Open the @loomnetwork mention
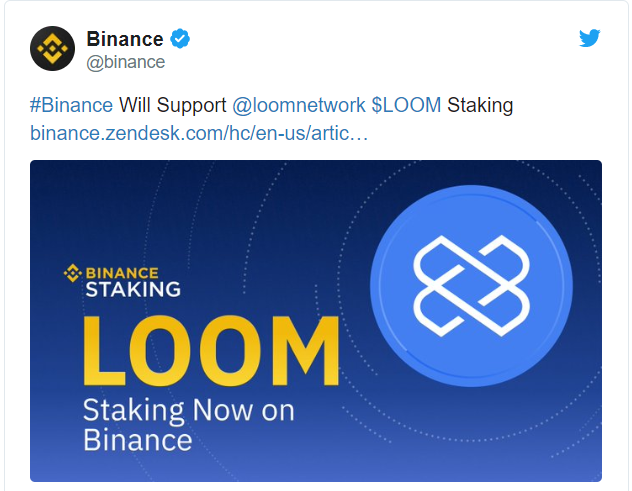 [298, 106]
